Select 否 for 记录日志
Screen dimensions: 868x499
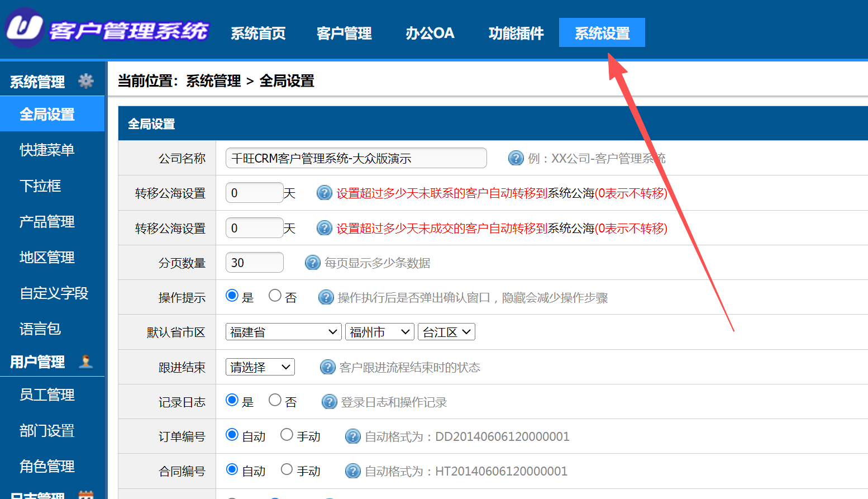275,400
